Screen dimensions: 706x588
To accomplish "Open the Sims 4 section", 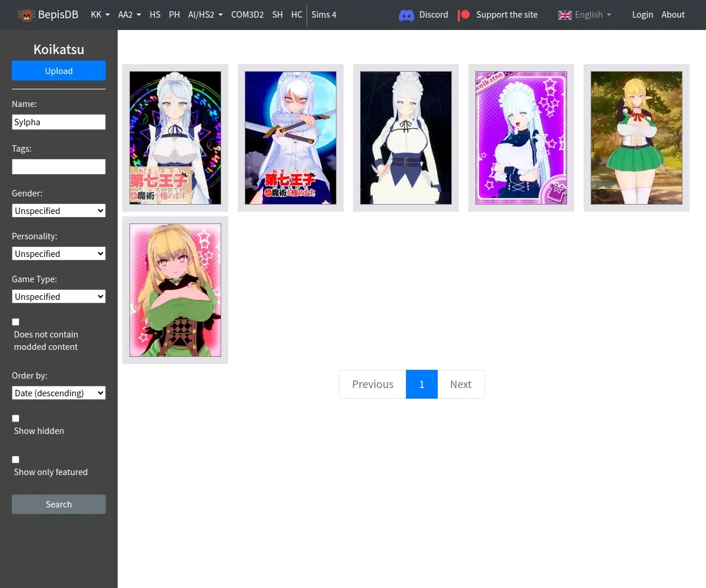I will coord(324,15).
